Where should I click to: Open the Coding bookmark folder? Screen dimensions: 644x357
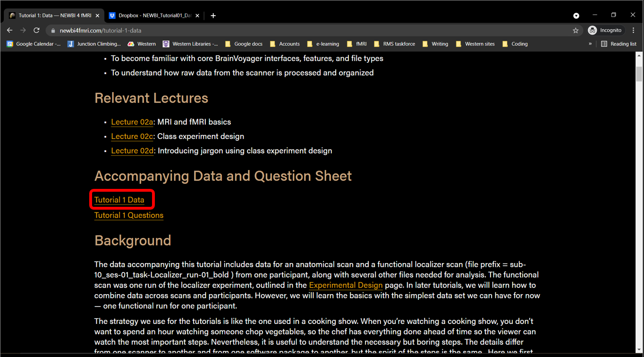pos(515,44)
